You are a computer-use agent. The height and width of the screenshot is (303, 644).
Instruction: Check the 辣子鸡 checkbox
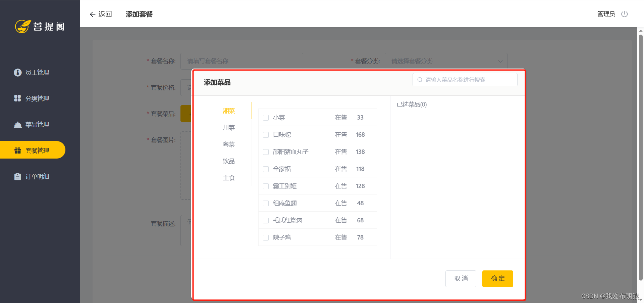266,237
